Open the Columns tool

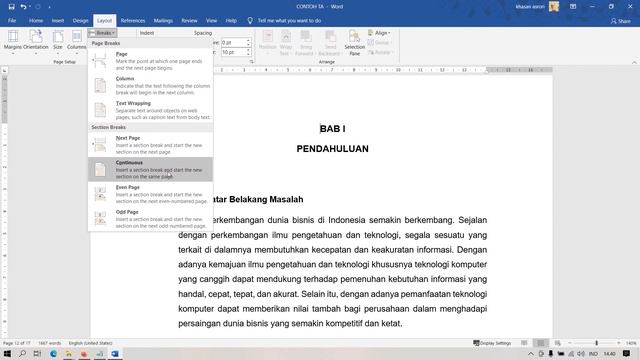tap(76, 42)
